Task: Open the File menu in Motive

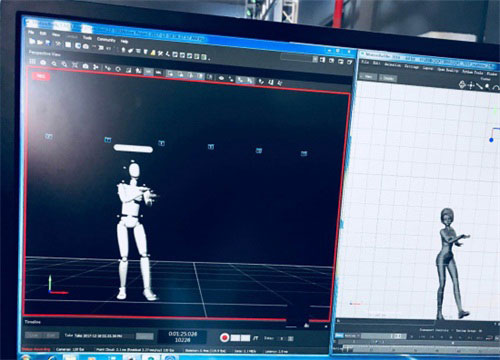Action: pyautogui.click(x=31, y=32)
